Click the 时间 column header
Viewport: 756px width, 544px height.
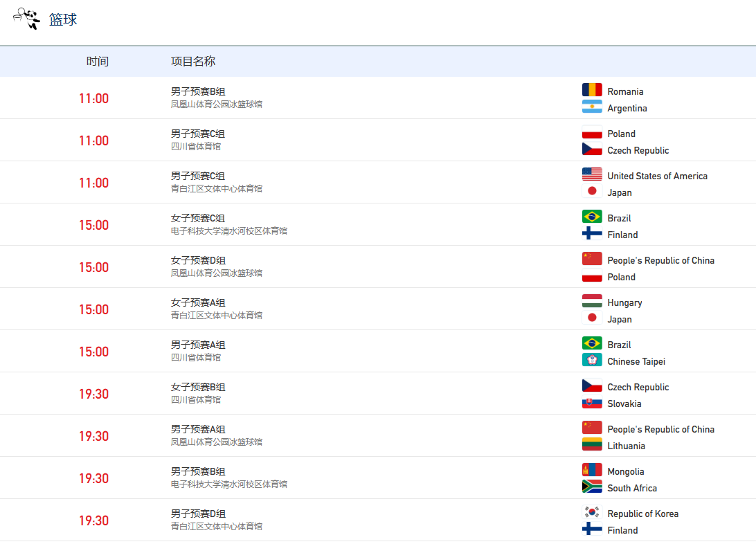click(x=98, y=62)
